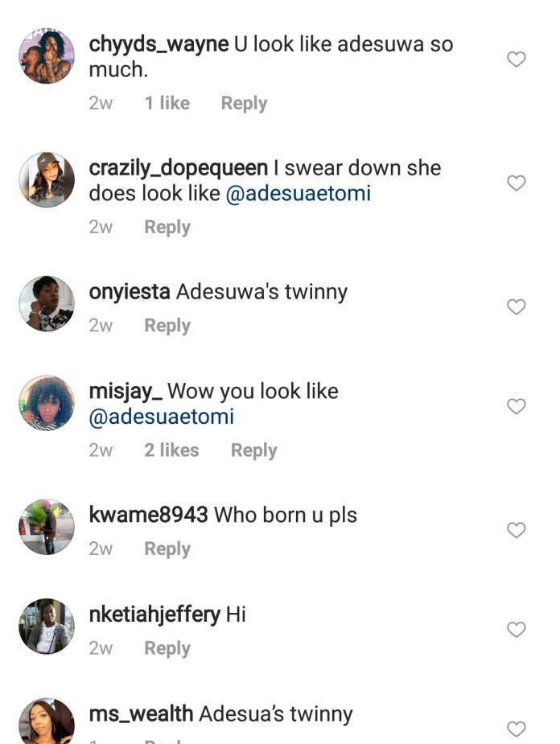This screenshot has width=560, height=744.
Task: Like onyiesta's 'Adesuwa's twinny' comment
Action: (516, 307)
